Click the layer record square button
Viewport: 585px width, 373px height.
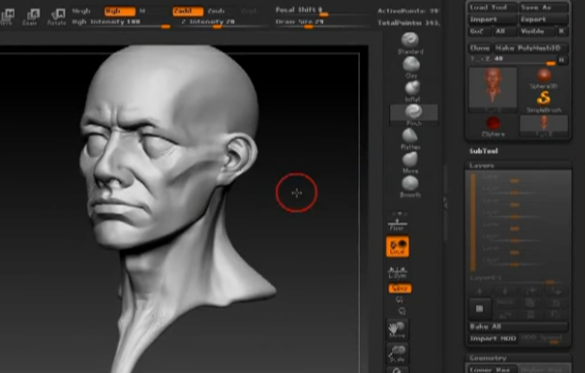(x=479, y=308)
